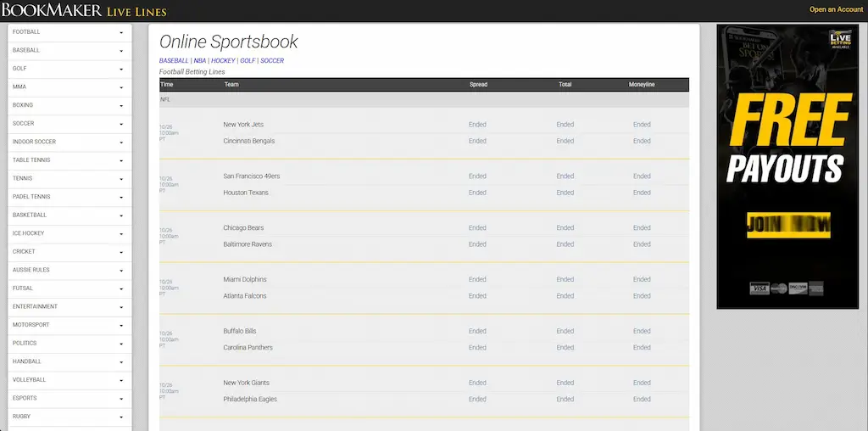Viewport: 868px width, 431px height.
Task: Expand the Indoor Soccer sidebar category
Action: click(x=70, y=142)
